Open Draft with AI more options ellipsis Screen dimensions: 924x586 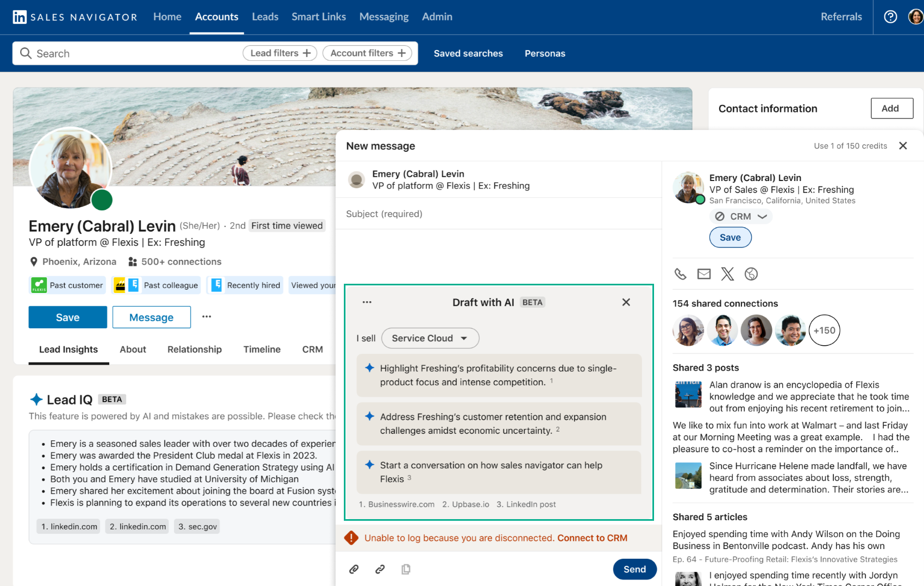[x=367, y=302]
